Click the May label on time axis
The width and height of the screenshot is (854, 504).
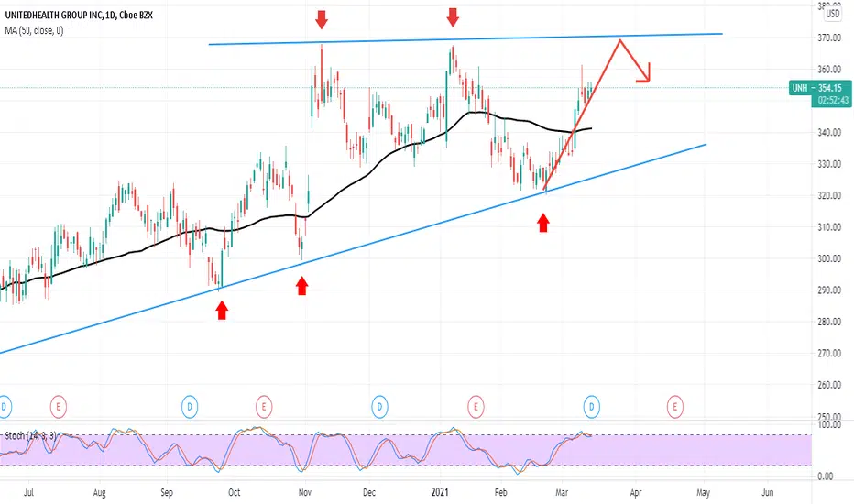[703, 493]
